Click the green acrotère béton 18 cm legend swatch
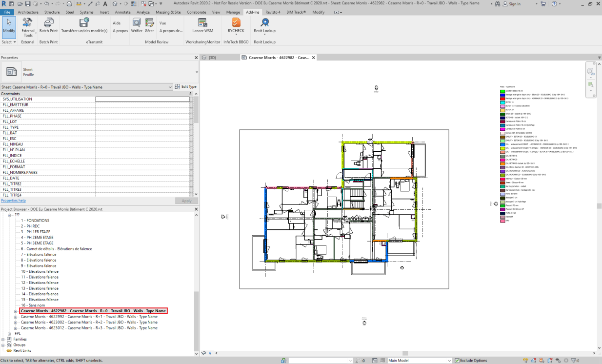Screen dimensions: 602x364 click(x=502, y=91)
